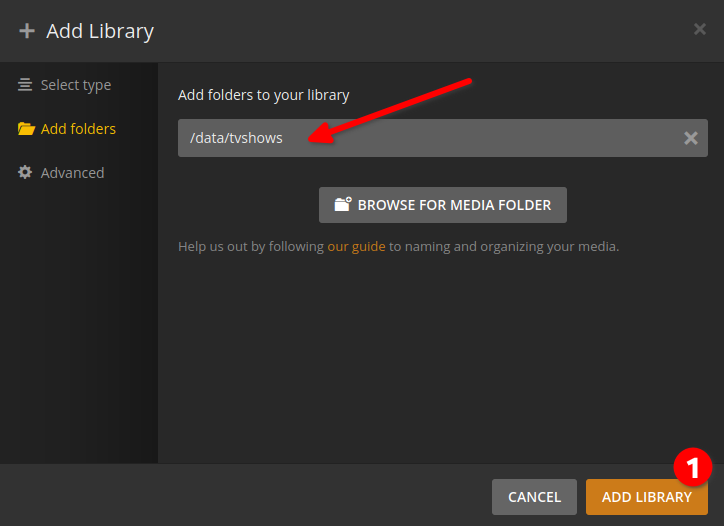
Task: Close the Add Library dialog
Action: (x=700, y=29)
